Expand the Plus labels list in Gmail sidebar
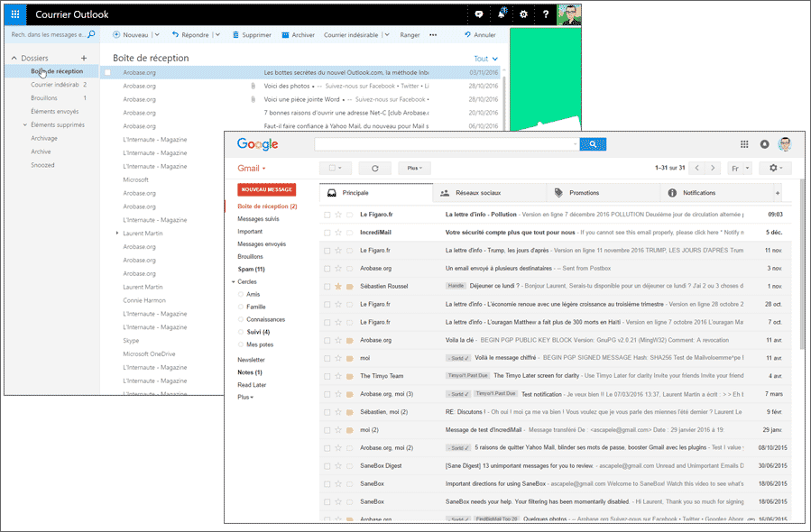The image size is (811, 532). (245, 397)
